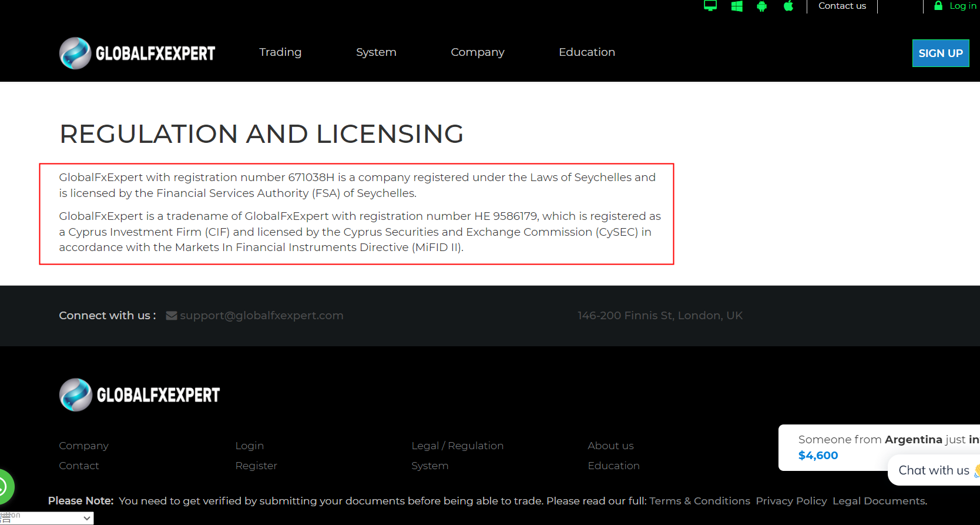Click the envelope icon next to support email

point(172,316)
